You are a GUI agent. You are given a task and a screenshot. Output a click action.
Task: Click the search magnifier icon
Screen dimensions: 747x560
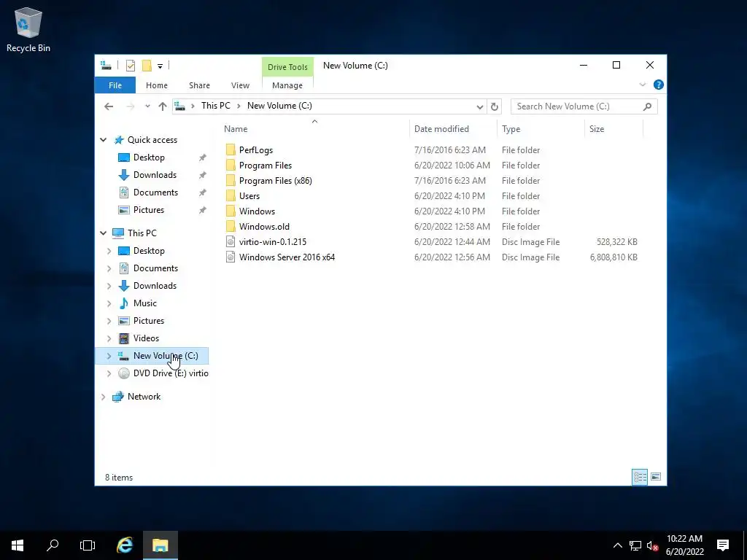(x=647, y=106)
